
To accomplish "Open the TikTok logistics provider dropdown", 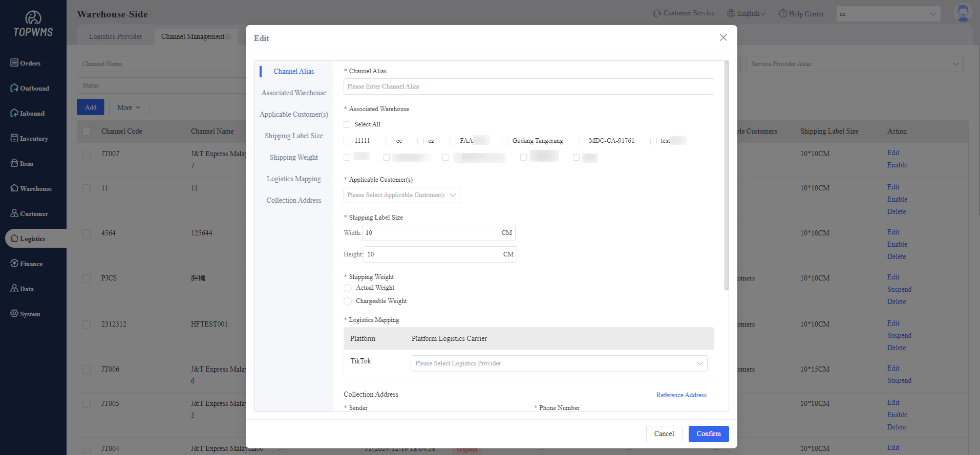I will click(x=559, y=363).
